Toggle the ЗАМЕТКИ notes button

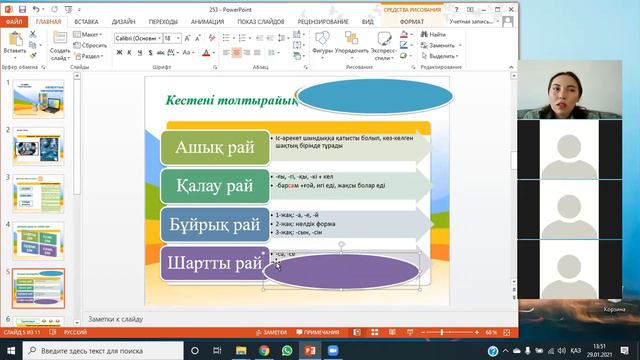pyautogui.click(x=271, y=332)
